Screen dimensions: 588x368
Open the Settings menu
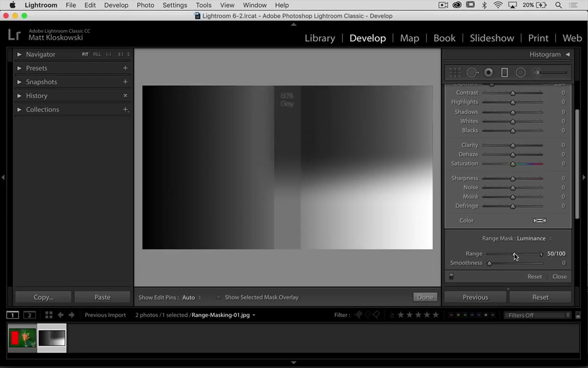click(175, 5)
